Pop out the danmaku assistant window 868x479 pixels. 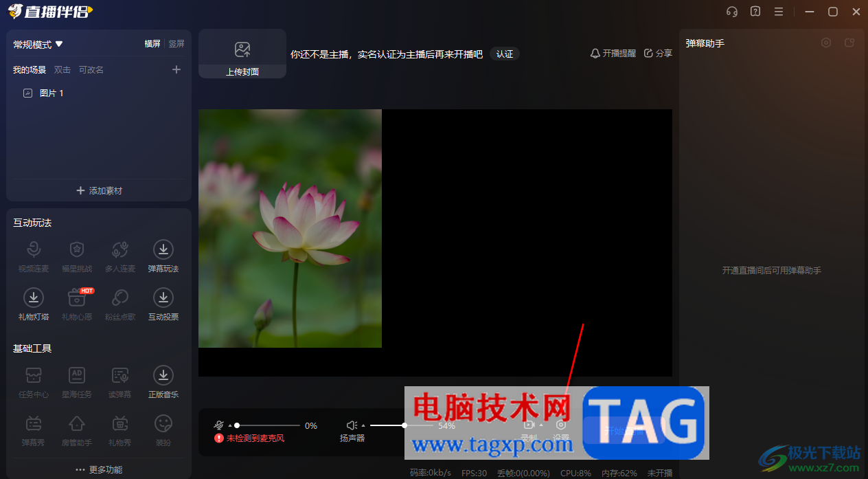(849, 43)
